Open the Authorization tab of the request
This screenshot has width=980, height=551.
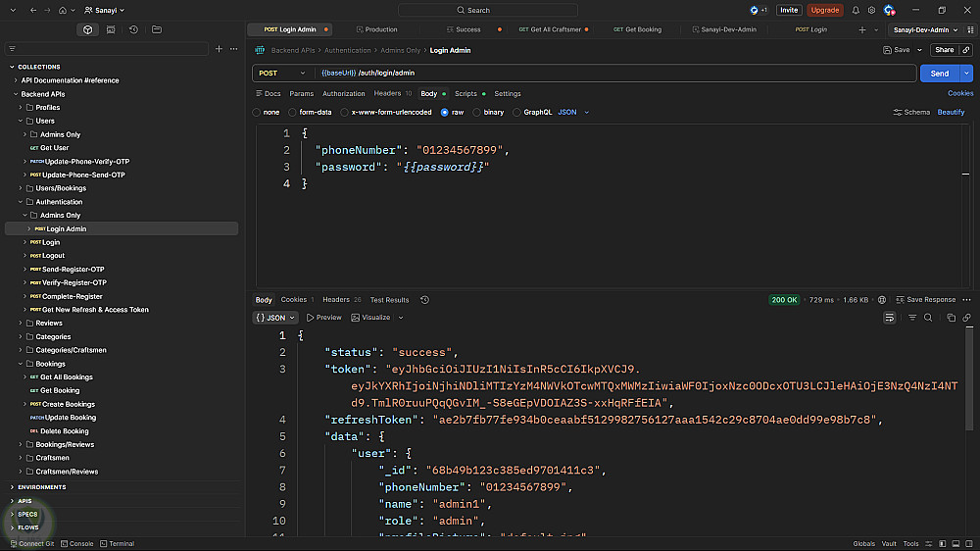point(343,94)
